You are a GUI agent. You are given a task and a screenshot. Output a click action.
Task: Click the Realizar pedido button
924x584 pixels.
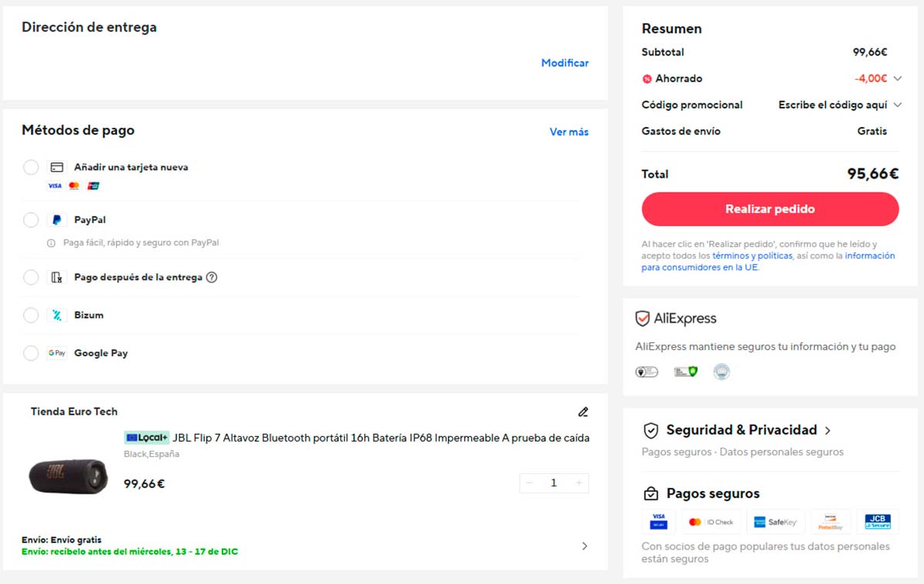(x=770, y=209)
